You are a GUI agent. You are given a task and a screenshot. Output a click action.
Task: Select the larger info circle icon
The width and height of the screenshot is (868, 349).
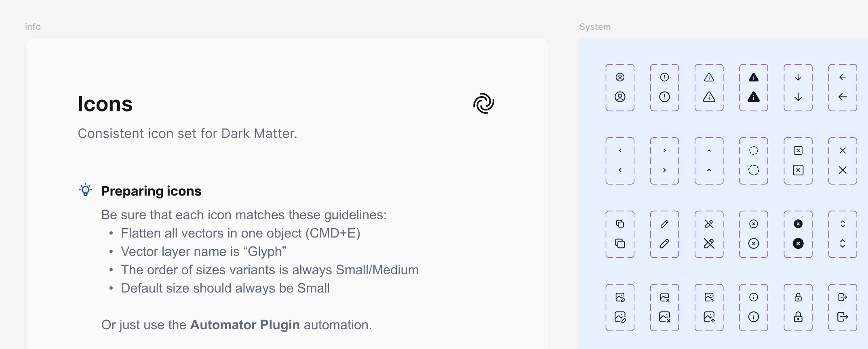[x=754, y=317]
